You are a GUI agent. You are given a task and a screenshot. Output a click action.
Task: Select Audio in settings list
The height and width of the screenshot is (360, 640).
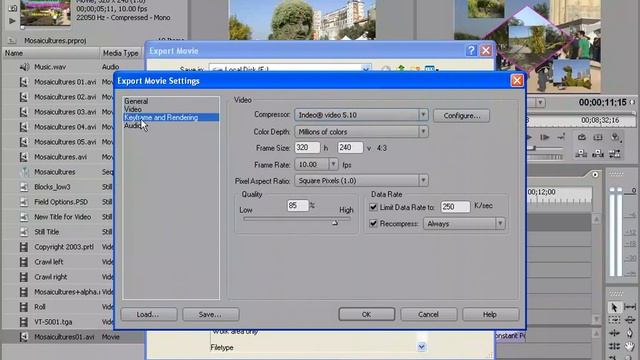[x=132, y=126]
